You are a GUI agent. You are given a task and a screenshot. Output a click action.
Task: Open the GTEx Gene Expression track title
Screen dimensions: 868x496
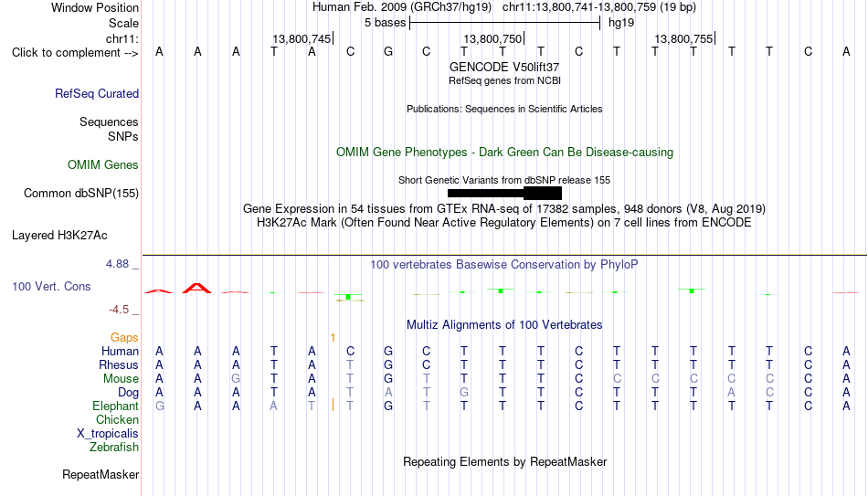[504, 209]
